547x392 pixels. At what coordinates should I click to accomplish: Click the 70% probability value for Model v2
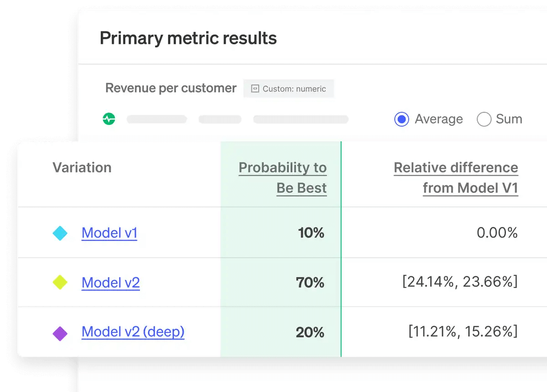click(310, 282)
